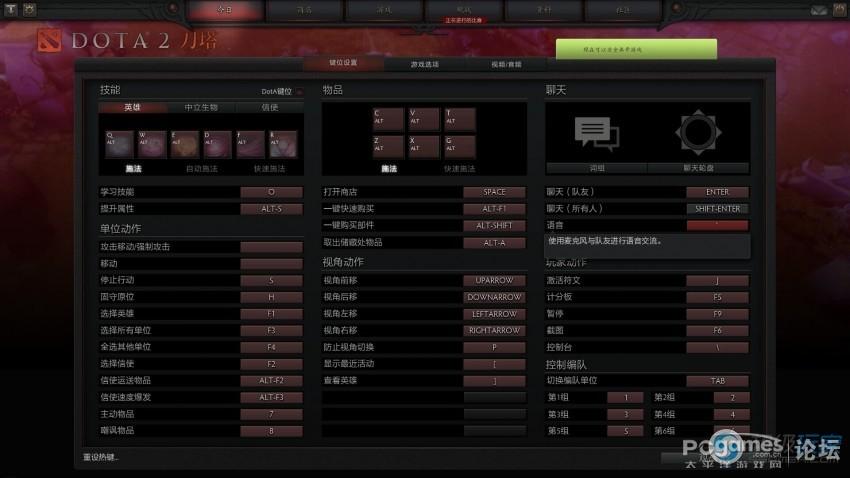The image size is (850, 478).
Task: Click the T item slot
Action: [460, 119]
